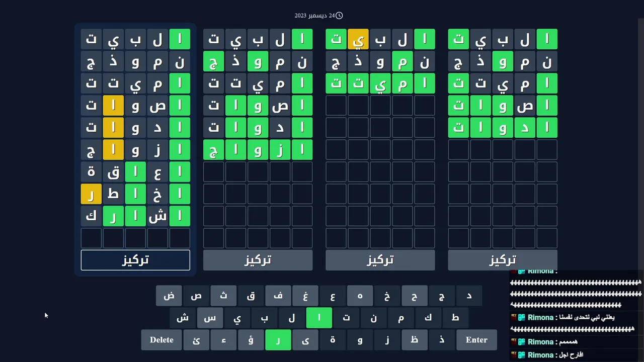
Task: Tap the ع key on the keyboard
Action: pyautogui.click(x=333, y=296)
